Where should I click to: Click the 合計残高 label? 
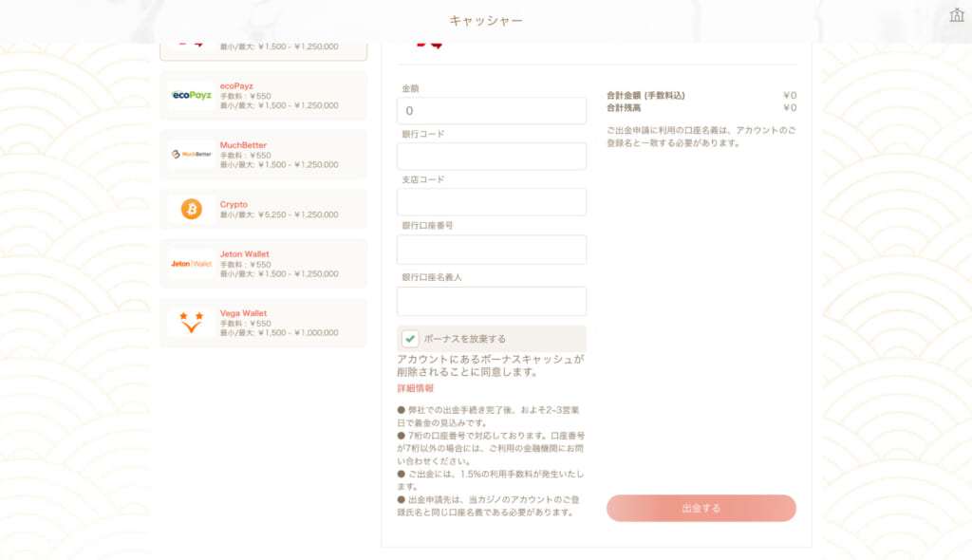[624, 108]
